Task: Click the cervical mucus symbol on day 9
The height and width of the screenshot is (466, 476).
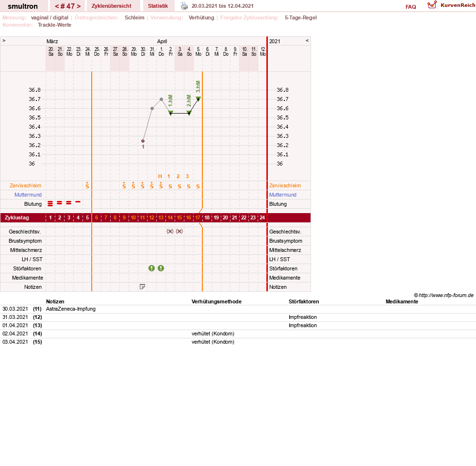Action: [124, 185]
